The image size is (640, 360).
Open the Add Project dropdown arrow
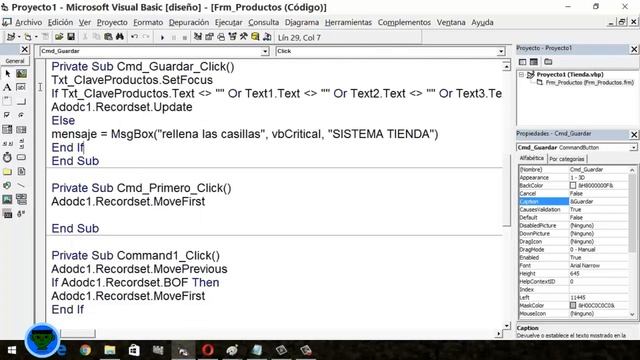(19, 37)
